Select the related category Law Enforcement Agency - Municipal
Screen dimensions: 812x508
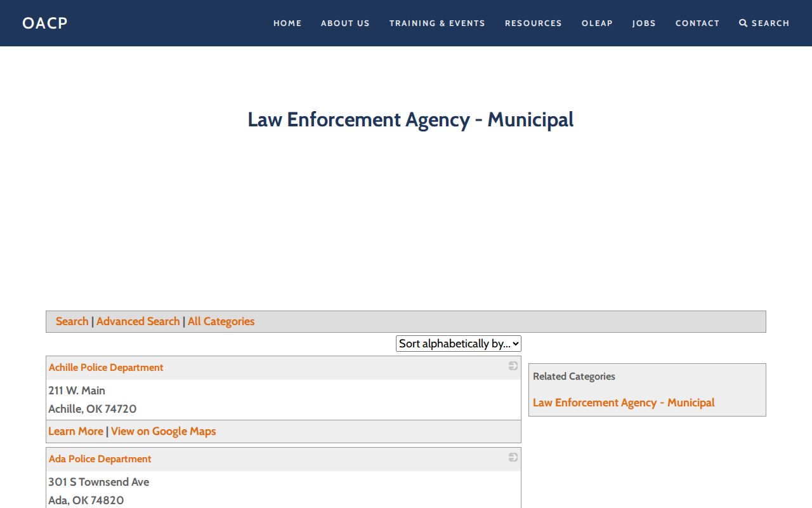tap(624, 403)
